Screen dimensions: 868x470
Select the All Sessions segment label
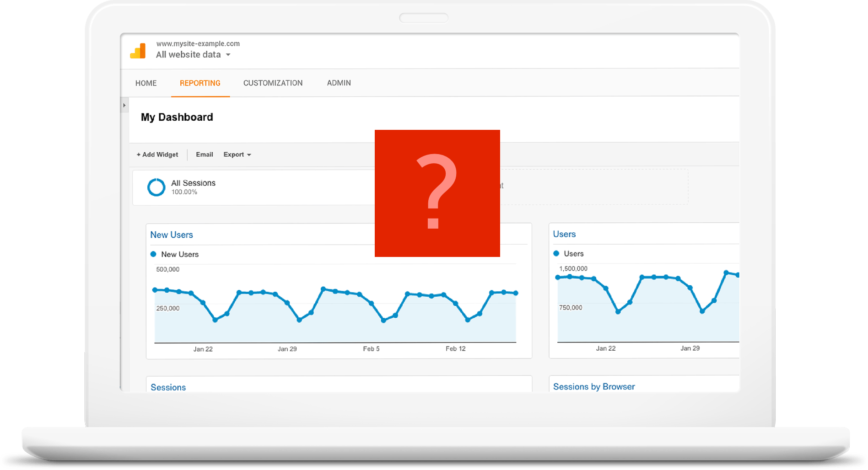click(193, 183)
